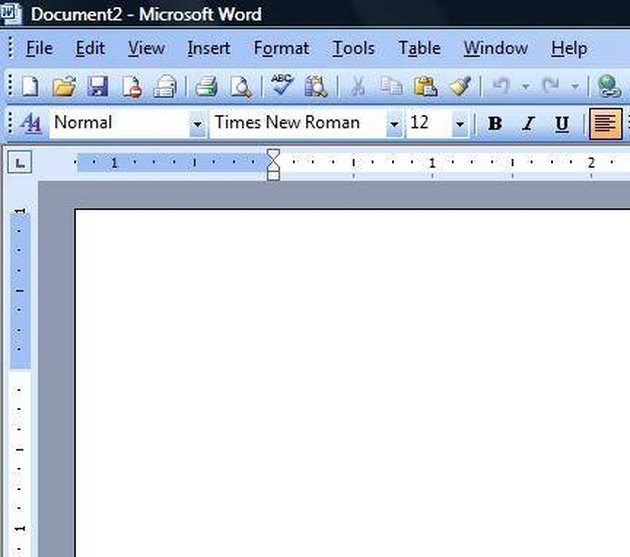The image size is (630, 557).
Task: Click the Copy icon
Action: tap(391, 86)
